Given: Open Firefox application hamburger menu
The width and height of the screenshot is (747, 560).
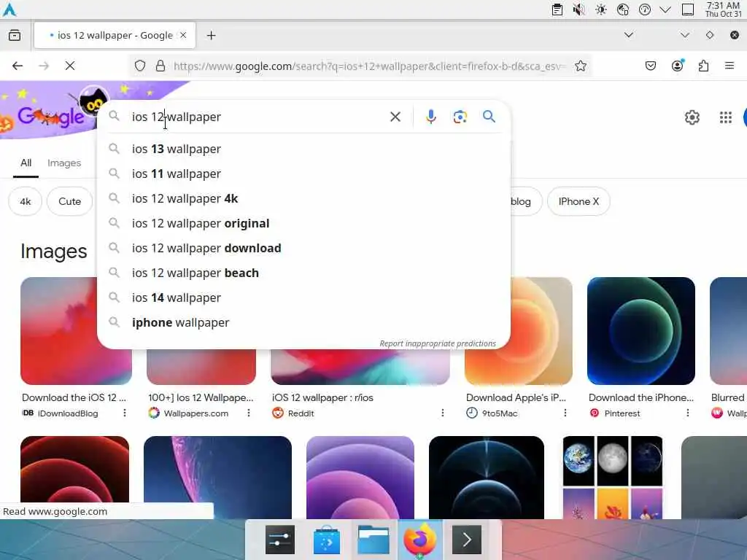Looking at the screenshot, I should [x=729, y=66].
